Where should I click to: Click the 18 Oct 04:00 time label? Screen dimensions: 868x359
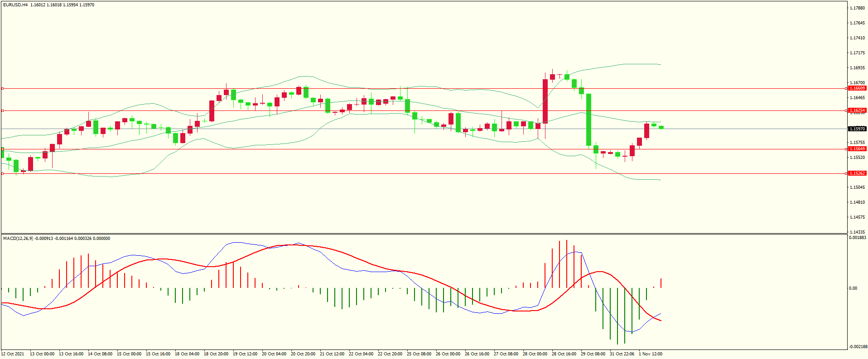pos(187,354)
